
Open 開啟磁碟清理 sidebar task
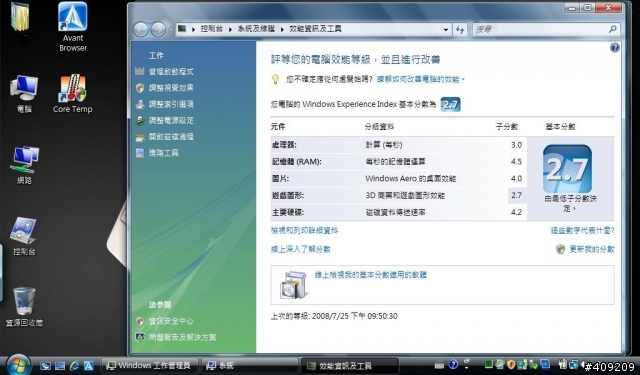(171, 137)
